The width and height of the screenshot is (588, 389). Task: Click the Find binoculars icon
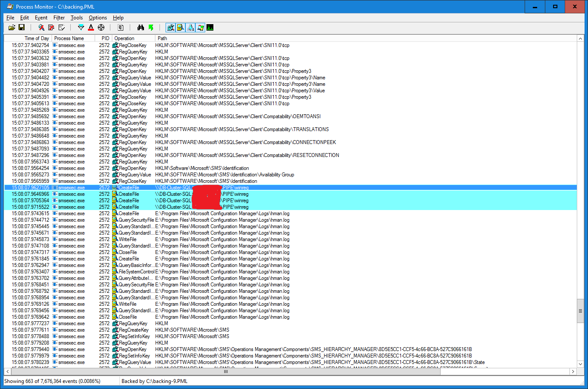(x=141, y=28)
